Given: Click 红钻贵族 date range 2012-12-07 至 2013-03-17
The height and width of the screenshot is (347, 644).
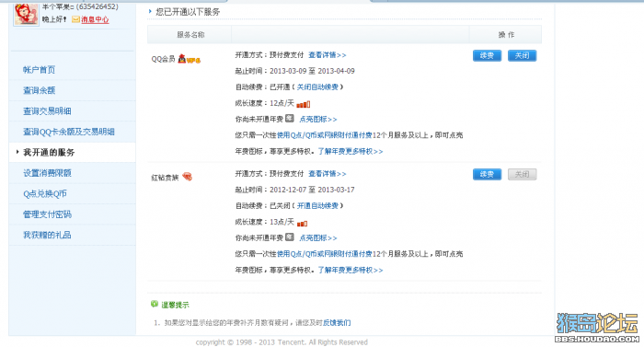Looking at the screenshot, I should (312, 190).
